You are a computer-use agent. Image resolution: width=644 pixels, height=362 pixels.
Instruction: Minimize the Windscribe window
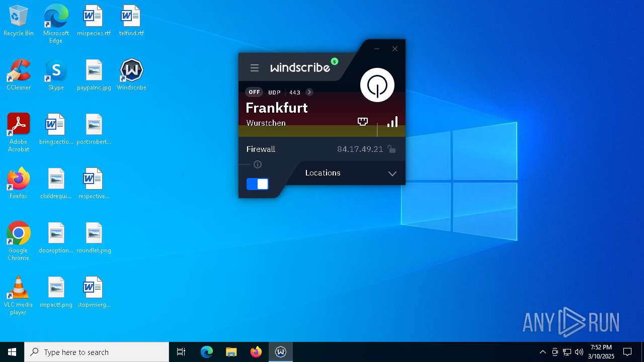377,49
